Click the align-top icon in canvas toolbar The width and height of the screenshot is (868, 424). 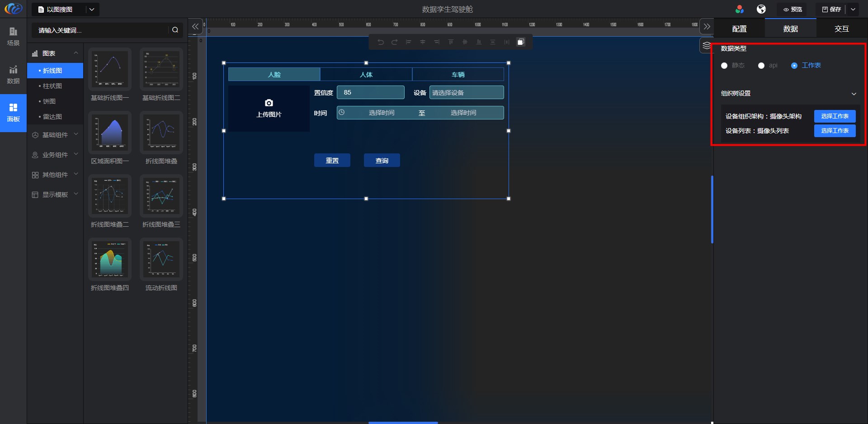pos(451,42)
